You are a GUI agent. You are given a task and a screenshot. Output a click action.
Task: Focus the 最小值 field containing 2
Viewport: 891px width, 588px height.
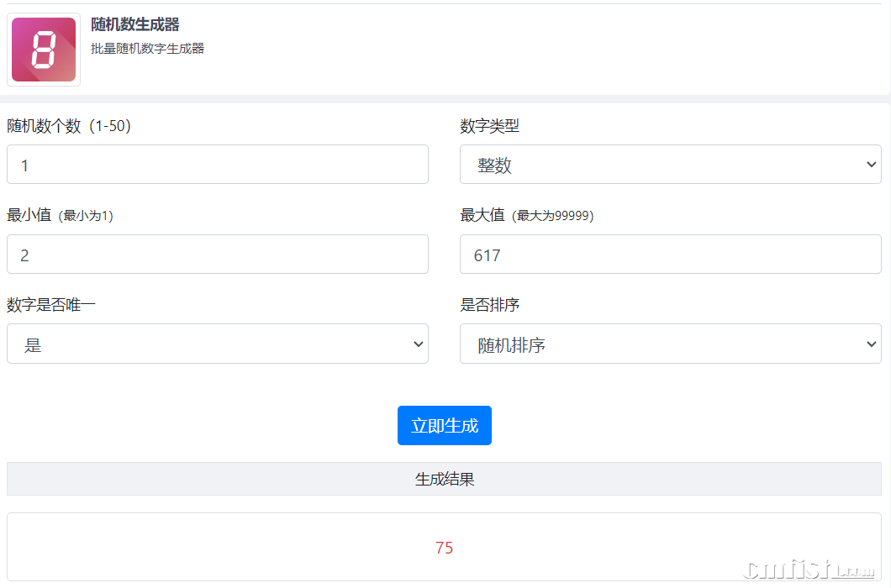click(x=217, y=255)
